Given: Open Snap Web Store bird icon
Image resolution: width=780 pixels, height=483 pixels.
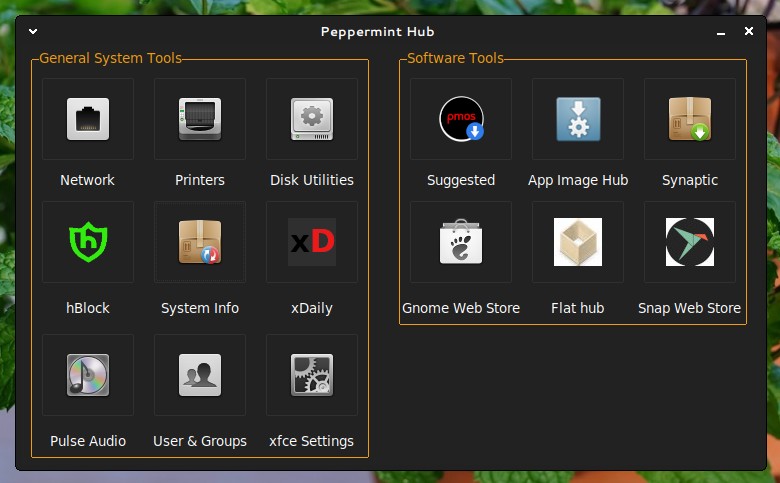Looking at the screenshot, I should click(690, 242).
